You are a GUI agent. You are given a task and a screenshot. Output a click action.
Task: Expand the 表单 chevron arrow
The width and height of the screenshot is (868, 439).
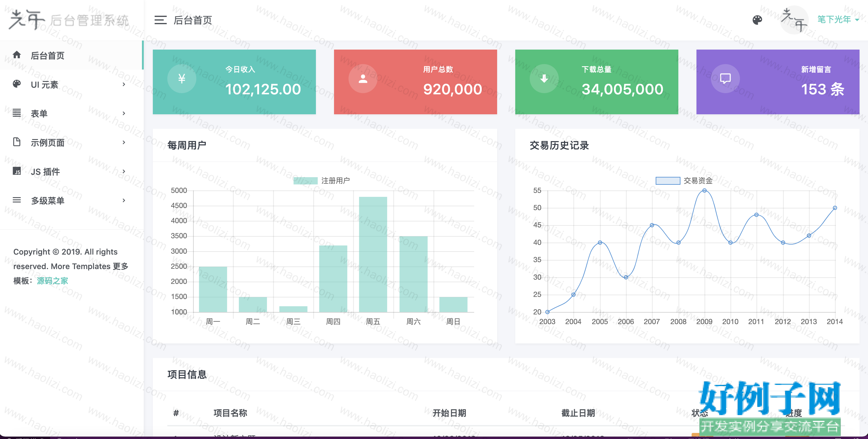pos(124,113)
